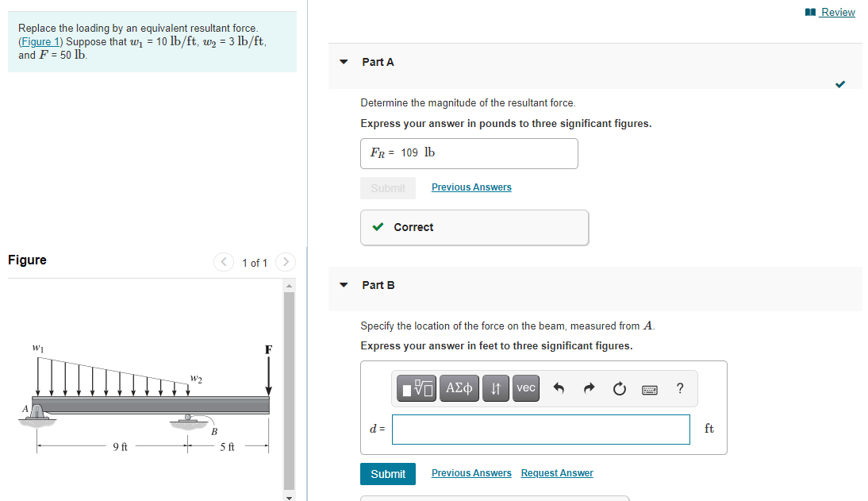Collapse the Part A section
Image resolution: width=868 pixels, height=501 pixels.
click(343, 62)
